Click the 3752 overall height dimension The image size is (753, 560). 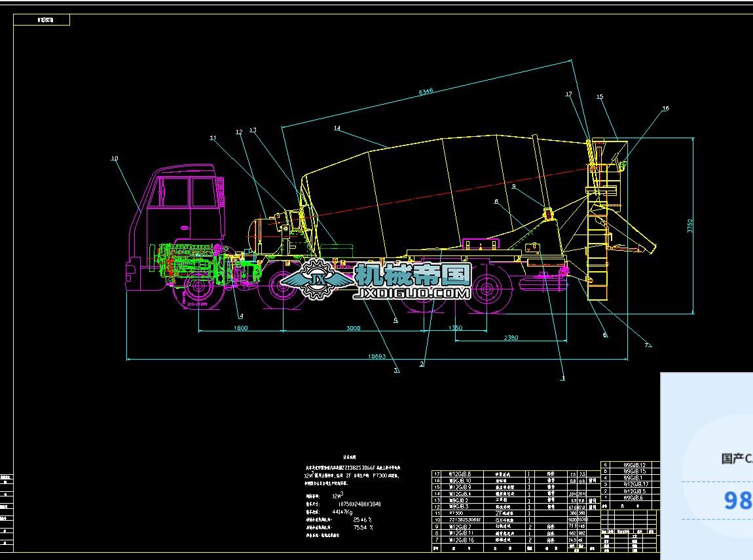pyautogui.click(x=690, y=226)
